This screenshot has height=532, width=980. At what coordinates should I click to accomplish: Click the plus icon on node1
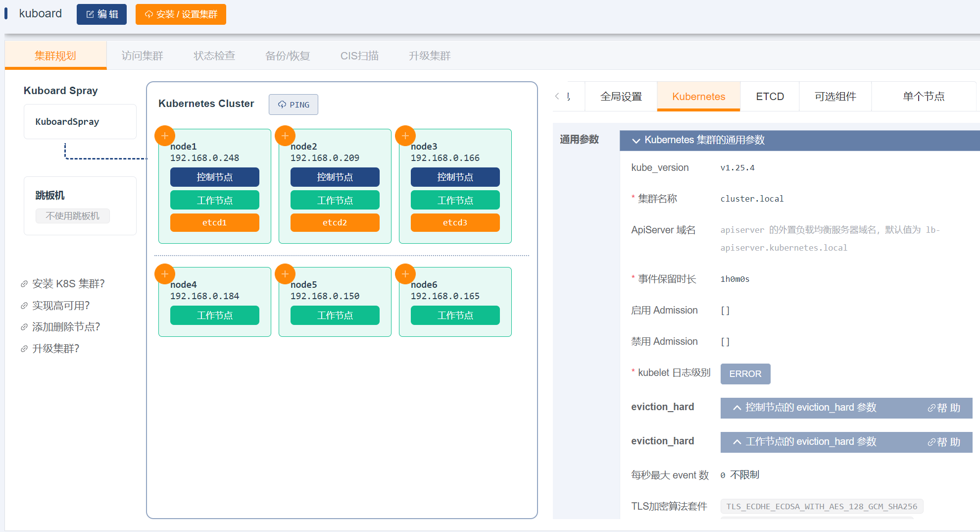click(165, 136)
